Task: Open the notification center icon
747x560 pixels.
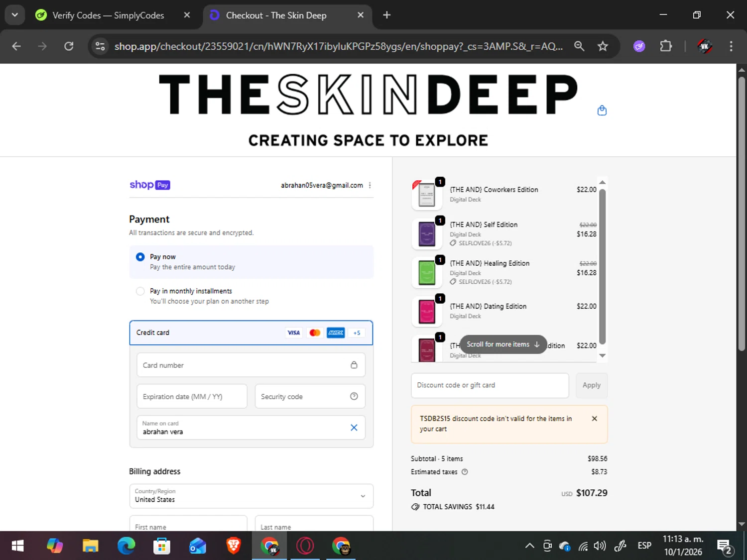Action: (x=725, y=547)
